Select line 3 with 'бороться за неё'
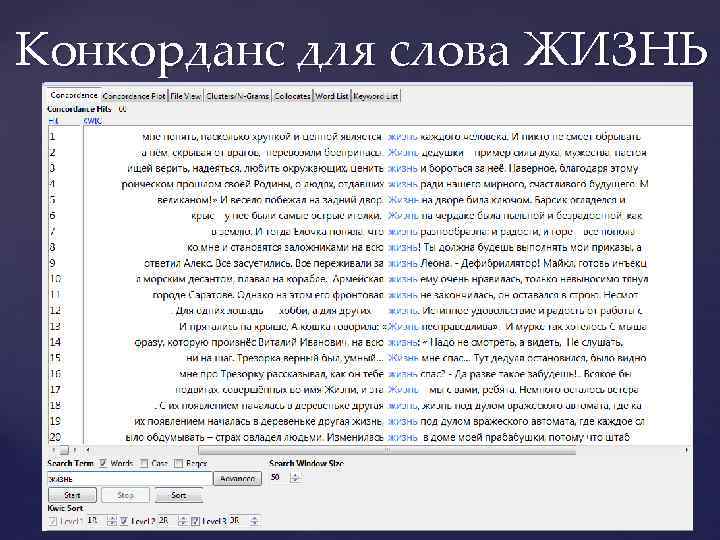Screen dimensions: 720x540 [370, 169]
